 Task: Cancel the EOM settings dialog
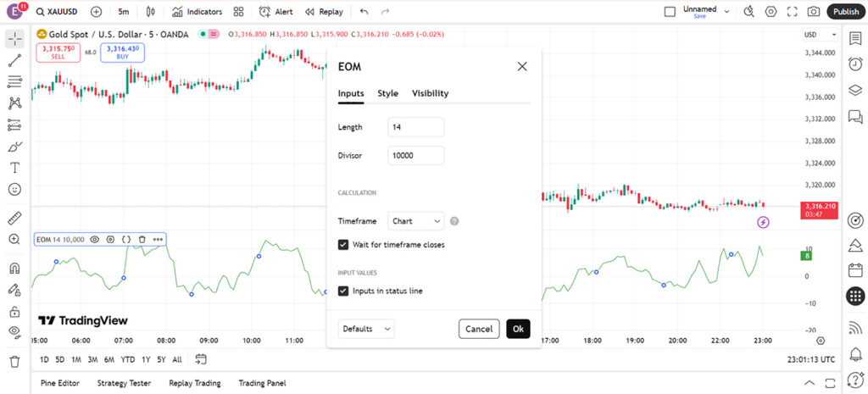click(x=479, y=329)
